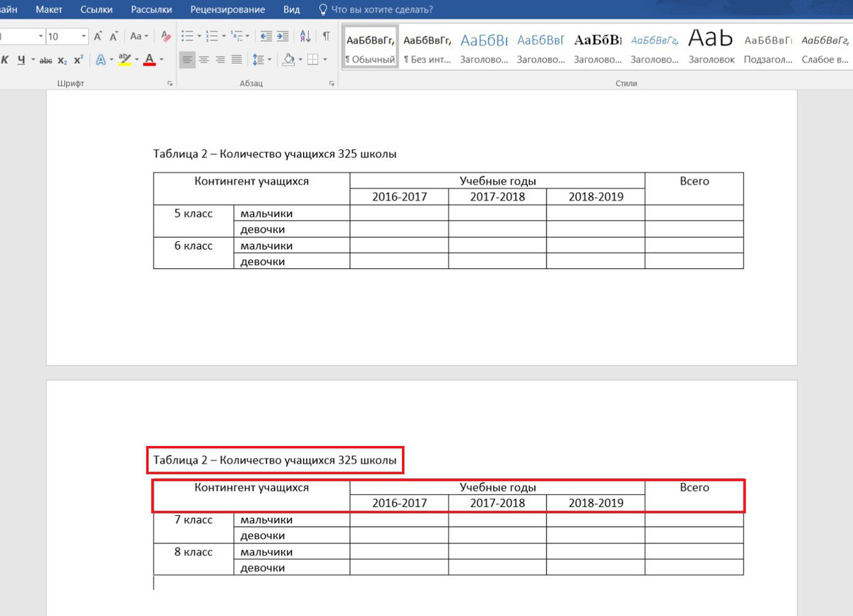Toggle paragraph marks display
Viewport: 853px width, 616px height.
point(326,36)
